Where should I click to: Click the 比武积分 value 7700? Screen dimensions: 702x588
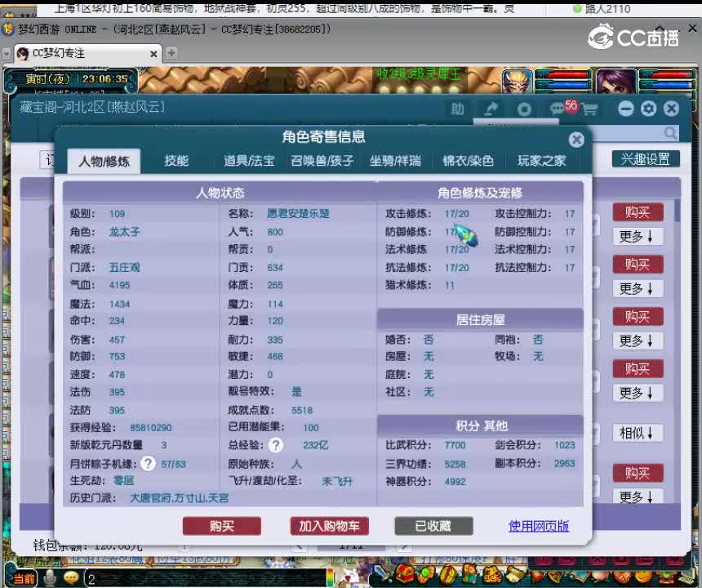click(455, 445)
